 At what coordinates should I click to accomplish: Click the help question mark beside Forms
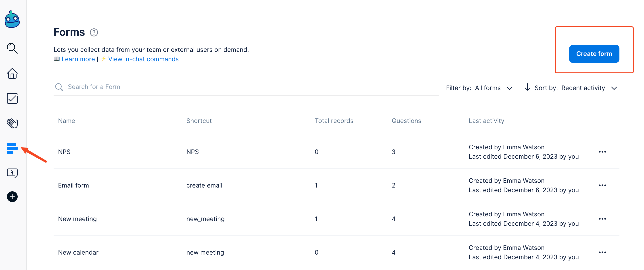point(94,33)
